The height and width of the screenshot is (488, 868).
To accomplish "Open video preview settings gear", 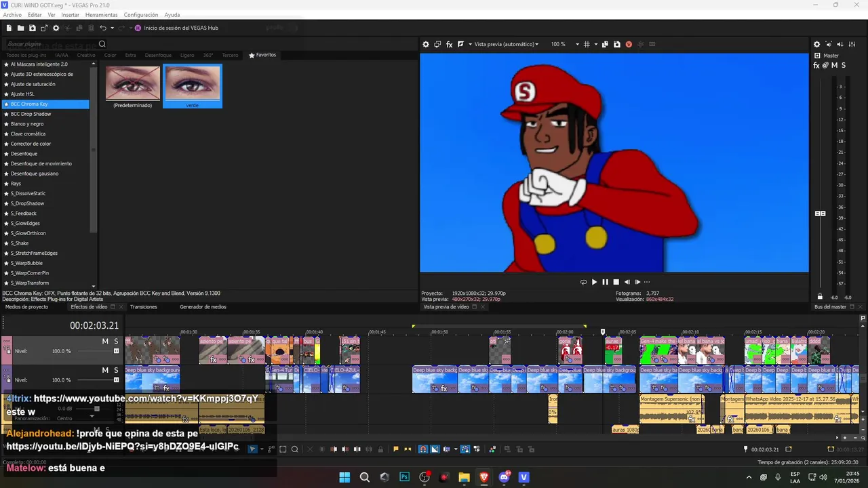I will [x=426, y=44].
